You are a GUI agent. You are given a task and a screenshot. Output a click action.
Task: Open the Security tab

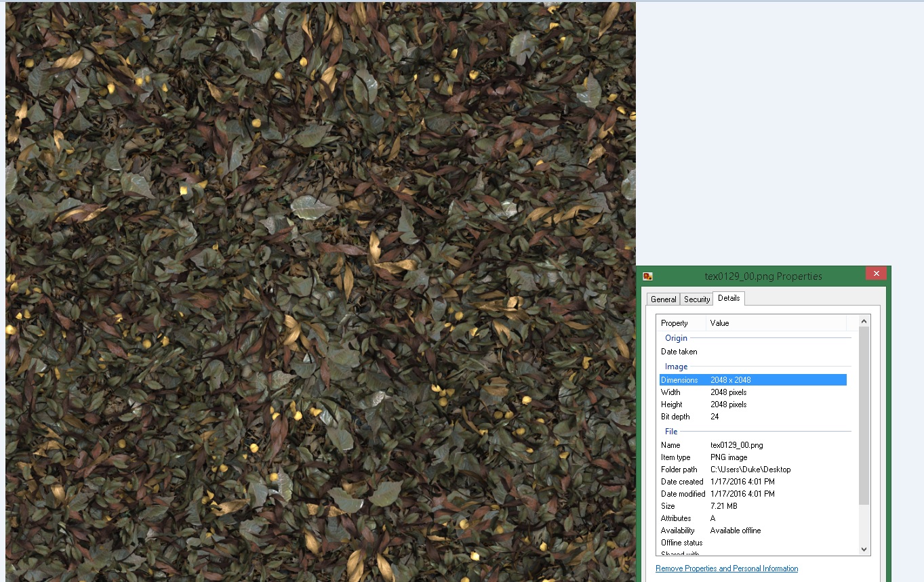coord(696,299)
